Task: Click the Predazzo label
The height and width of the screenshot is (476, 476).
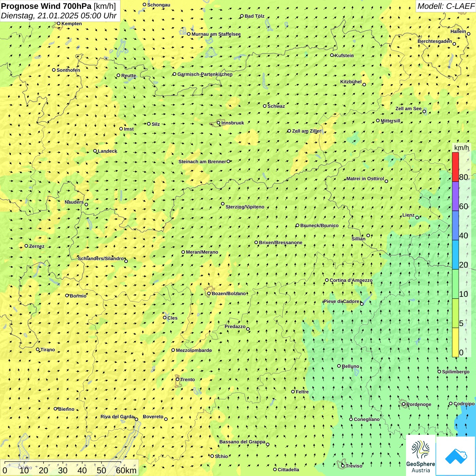Action: click(235, 326)
